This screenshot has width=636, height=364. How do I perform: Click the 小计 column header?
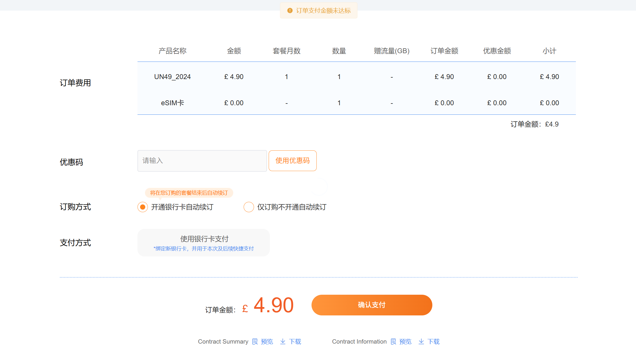click(x=549, y=51)
